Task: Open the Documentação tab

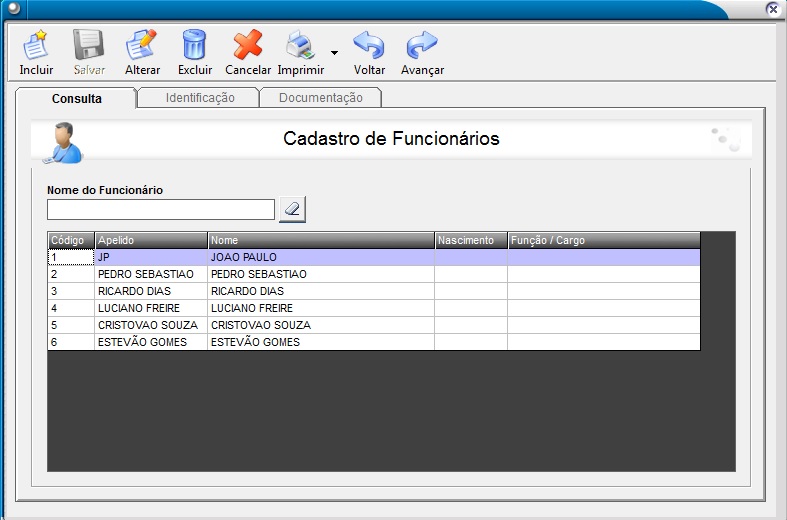Action: [x=321, y=97]
